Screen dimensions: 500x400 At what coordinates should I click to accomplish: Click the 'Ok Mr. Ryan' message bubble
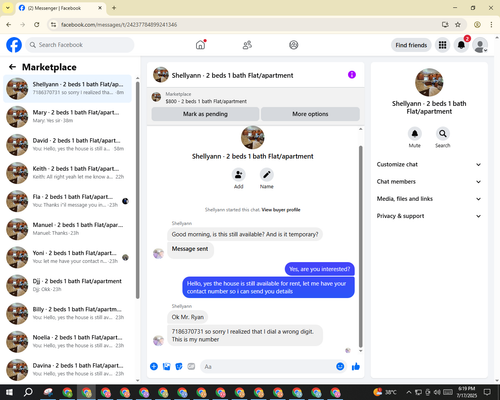(188, 317)
